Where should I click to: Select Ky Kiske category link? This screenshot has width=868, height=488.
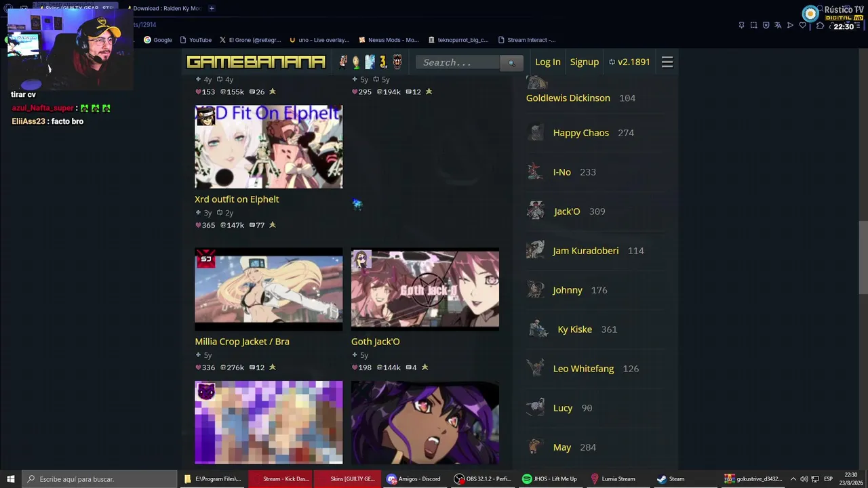575,329
